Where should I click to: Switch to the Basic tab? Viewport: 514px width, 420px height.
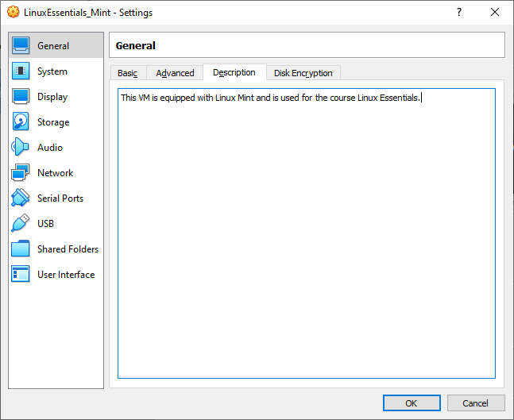tap(128, 73)
